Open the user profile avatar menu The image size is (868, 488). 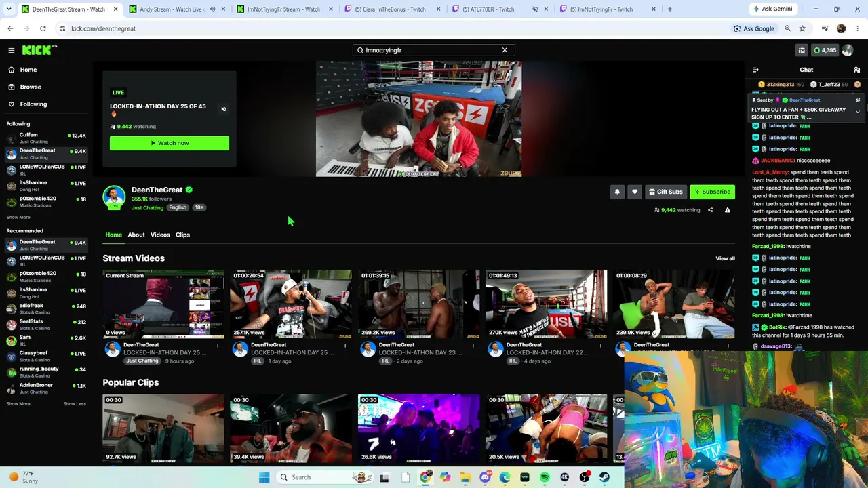848,50
